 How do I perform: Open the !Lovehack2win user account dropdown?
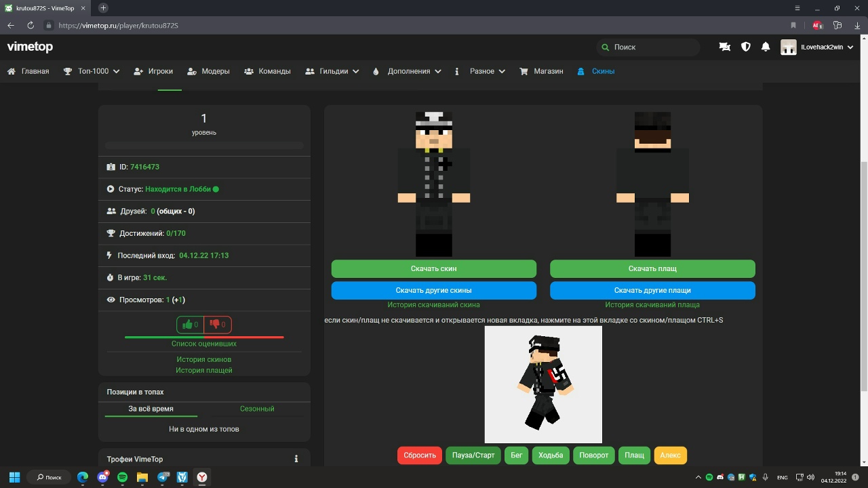[821, 47]
